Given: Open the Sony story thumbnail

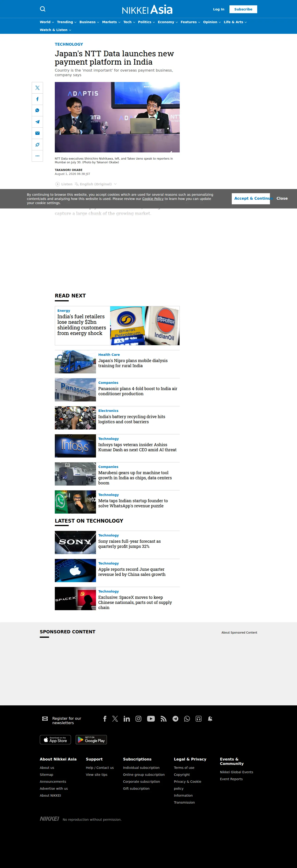Looking at the screenshot, I should (75, 543).
